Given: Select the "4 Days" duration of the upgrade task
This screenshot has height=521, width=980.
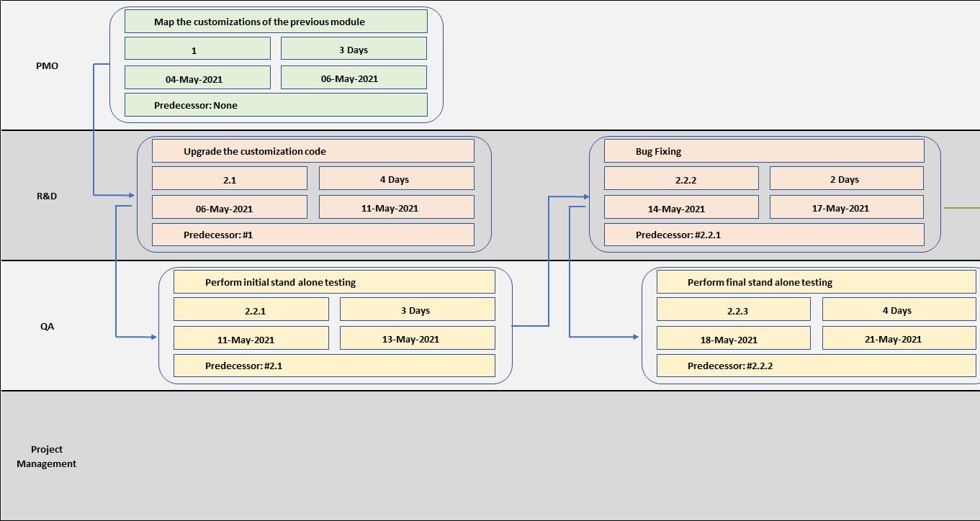Looking at the screenshot, I should click(395, 178).
